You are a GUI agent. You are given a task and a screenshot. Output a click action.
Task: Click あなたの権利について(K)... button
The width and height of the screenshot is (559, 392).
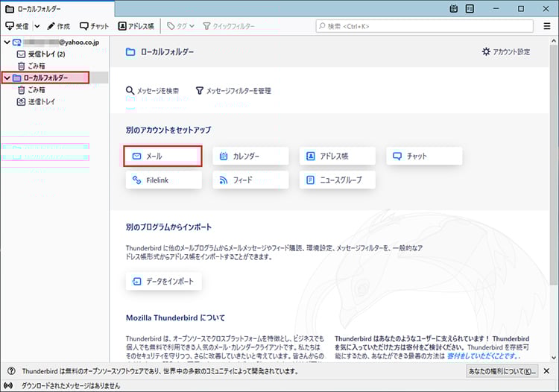click(502, 371)
